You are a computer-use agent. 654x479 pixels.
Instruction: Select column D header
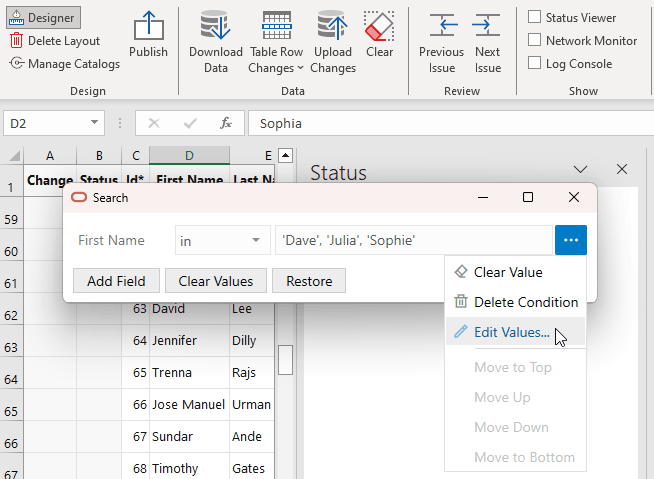[x=189, y=156]
